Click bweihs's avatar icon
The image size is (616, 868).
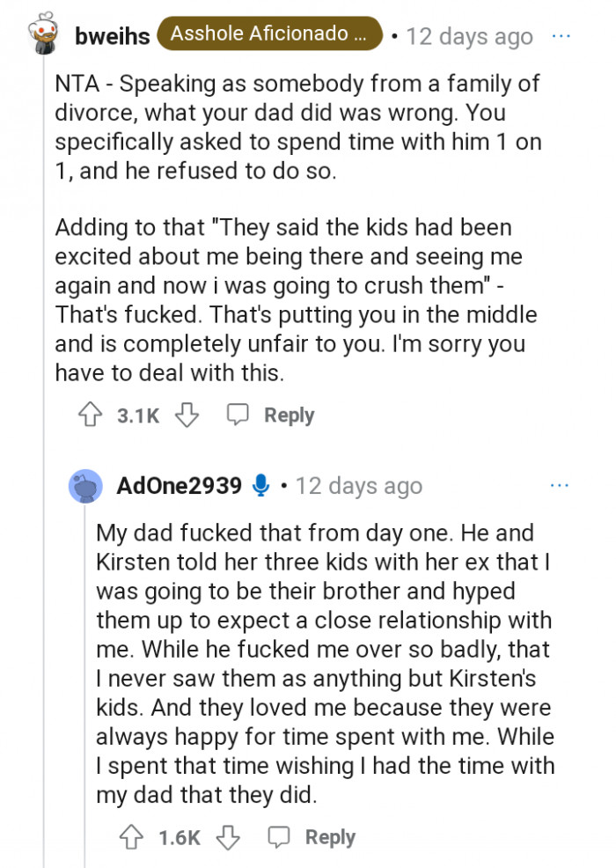point(40,36)
